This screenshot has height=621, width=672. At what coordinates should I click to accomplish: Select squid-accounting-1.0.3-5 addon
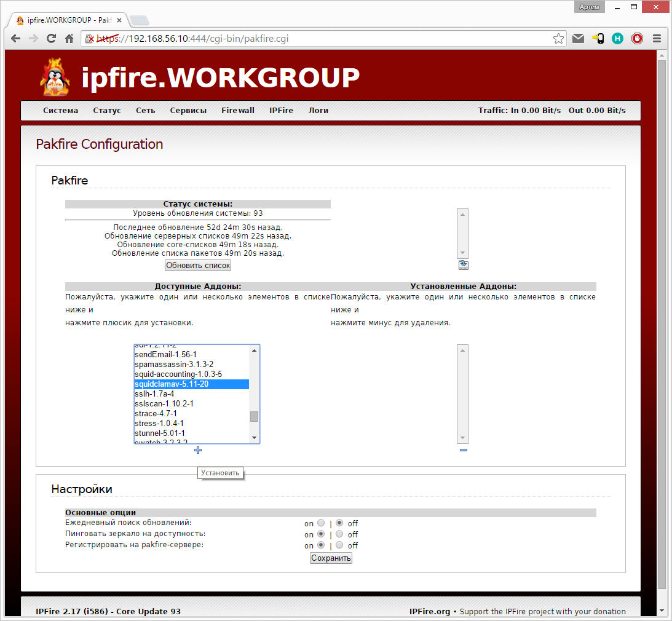[x=192, y=374]
